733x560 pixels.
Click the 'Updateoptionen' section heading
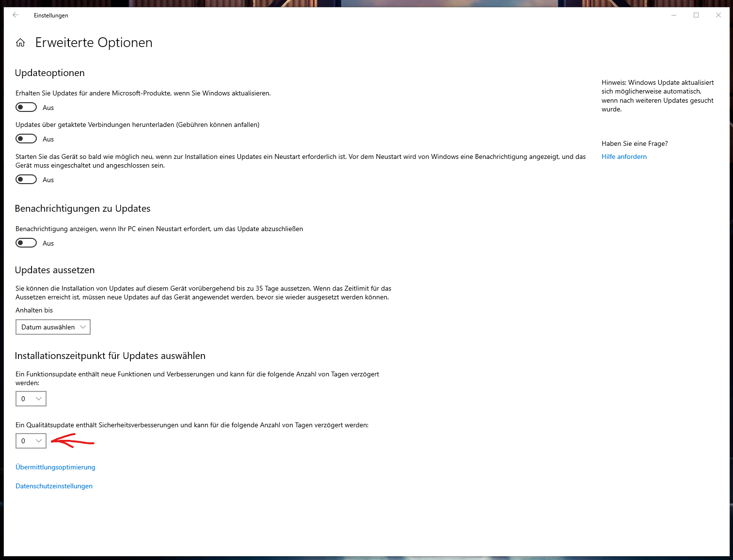click(x=49, y=73)
